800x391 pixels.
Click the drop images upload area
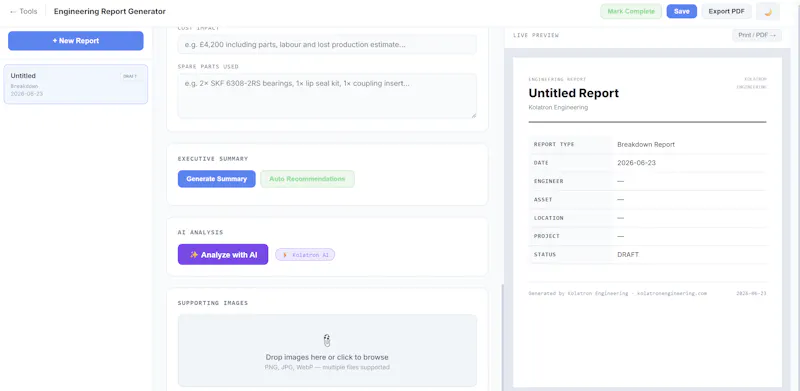pos(327,351)
